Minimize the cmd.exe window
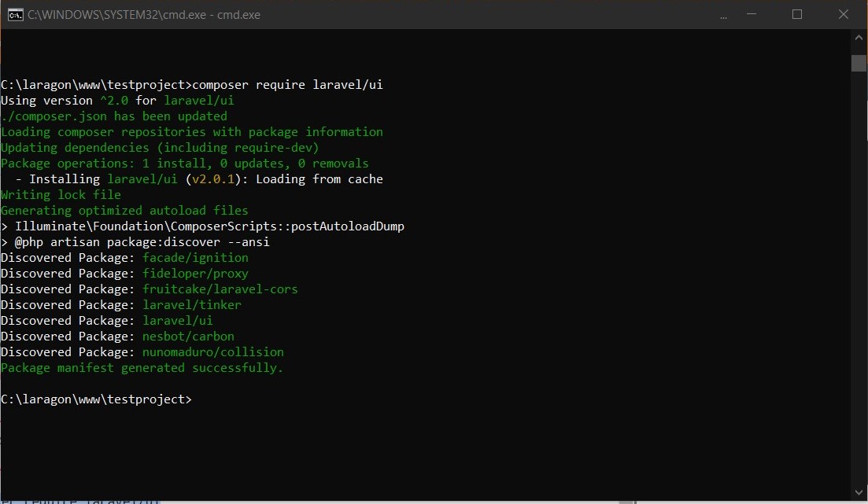The image size is (868, 504). click(x=752, y=14)
